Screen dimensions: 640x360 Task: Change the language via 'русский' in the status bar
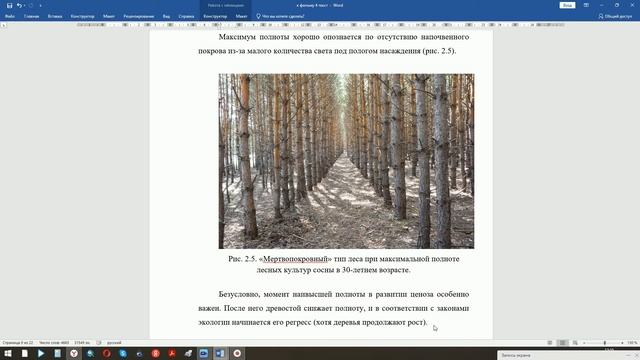(114, 343)
